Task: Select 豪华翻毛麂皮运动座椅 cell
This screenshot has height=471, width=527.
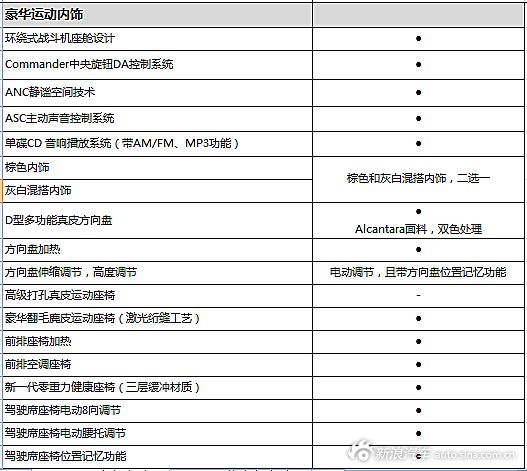Action: 157,319
